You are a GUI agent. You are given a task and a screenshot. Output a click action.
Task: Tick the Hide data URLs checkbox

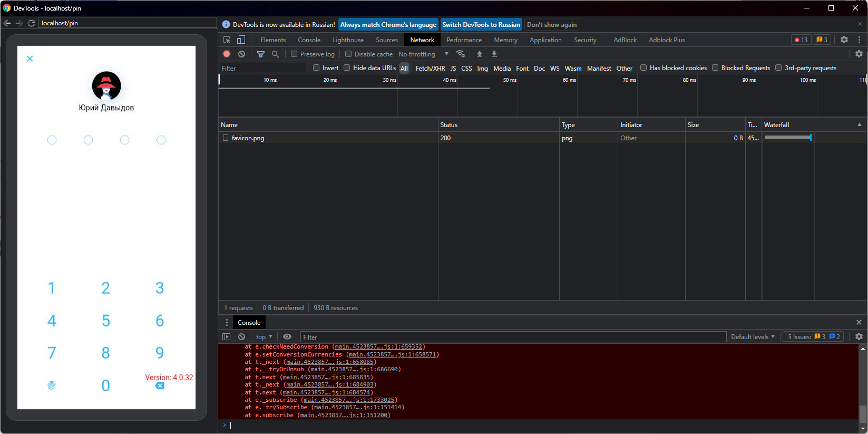pyautogui.click(x=347, y=67)
